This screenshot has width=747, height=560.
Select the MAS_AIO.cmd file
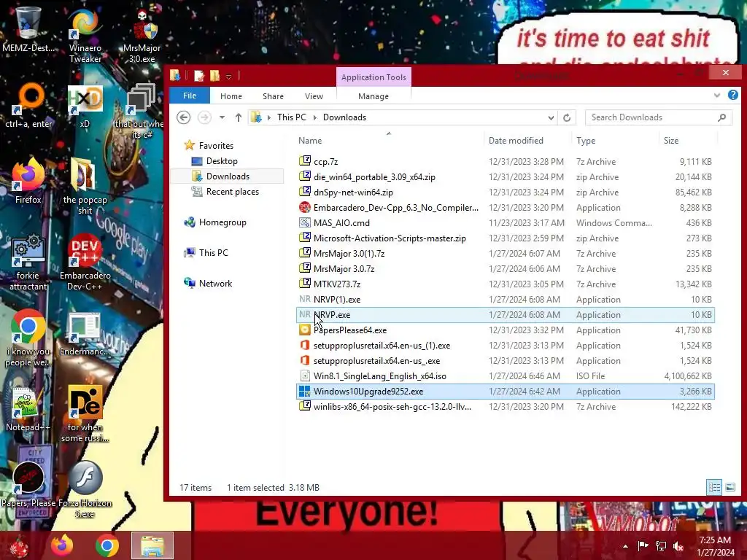click(505, 223)
